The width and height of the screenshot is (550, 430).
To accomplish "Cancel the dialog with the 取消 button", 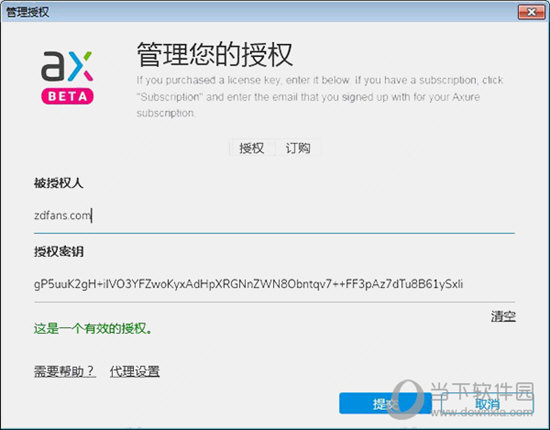I will tap(487, 404).
